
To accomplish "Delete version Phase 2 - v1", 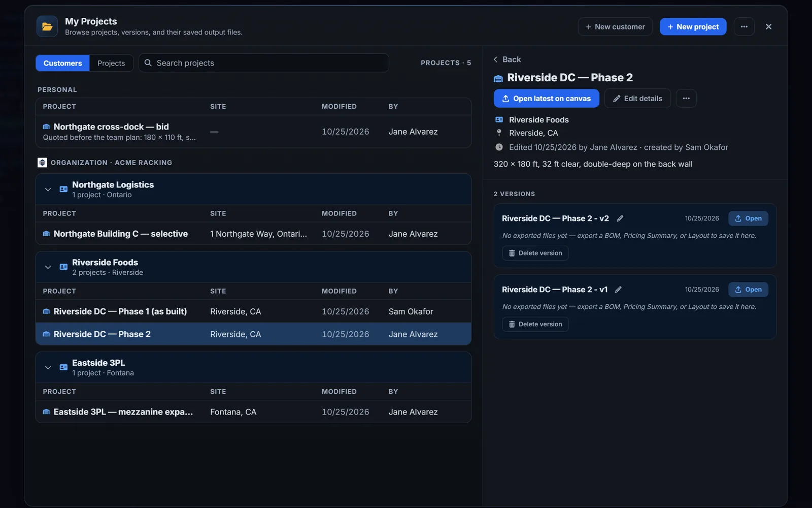I will [x=535, y=324].
